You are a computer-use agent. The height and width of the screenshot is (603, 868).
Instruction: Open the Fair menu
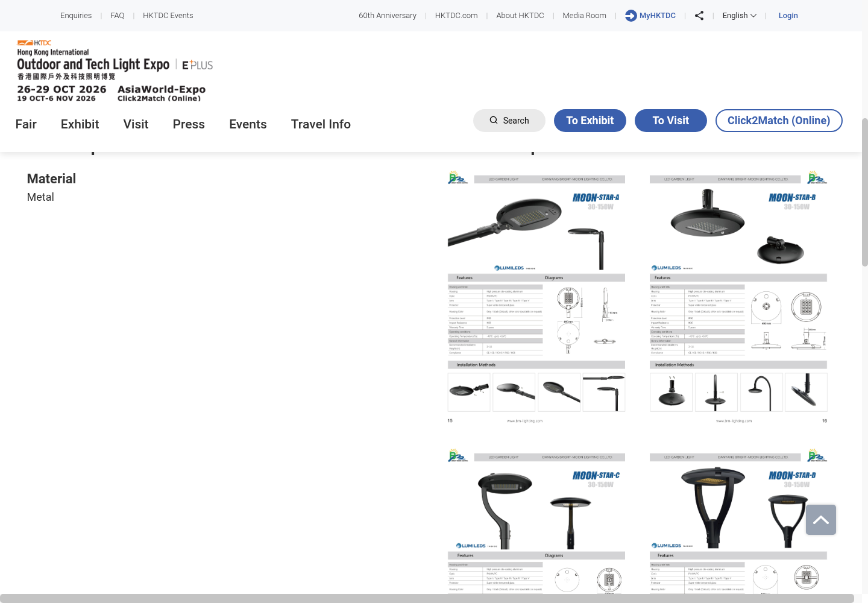tap(26, 124)
